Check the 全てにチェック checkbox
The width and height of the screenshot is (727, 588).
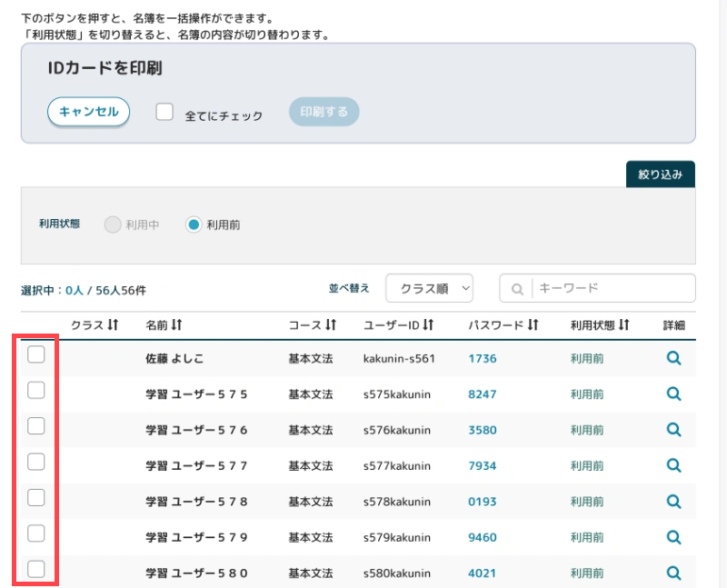(x=164, y=112)
